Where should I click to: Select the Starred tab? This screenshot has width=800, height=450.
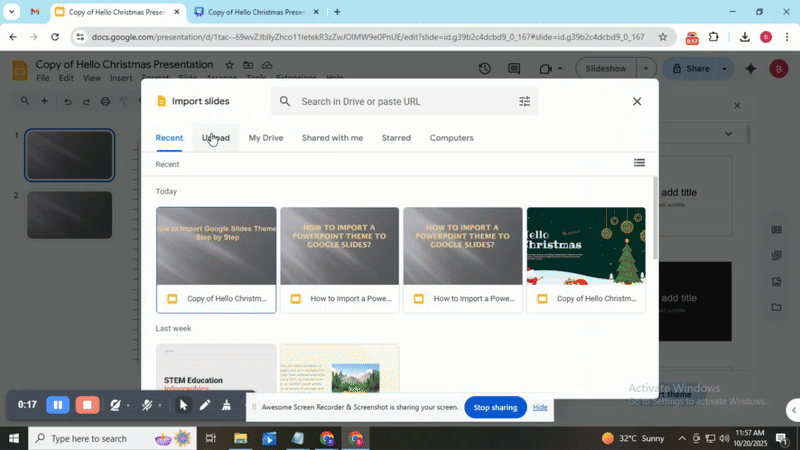(x=396, y=138)
